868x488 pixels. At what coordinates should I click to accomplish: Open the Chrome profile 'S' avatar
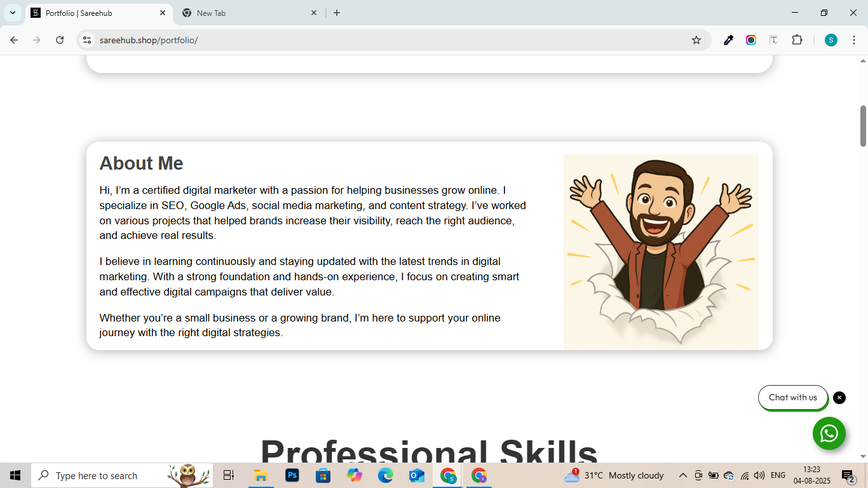tap(831, 40)
